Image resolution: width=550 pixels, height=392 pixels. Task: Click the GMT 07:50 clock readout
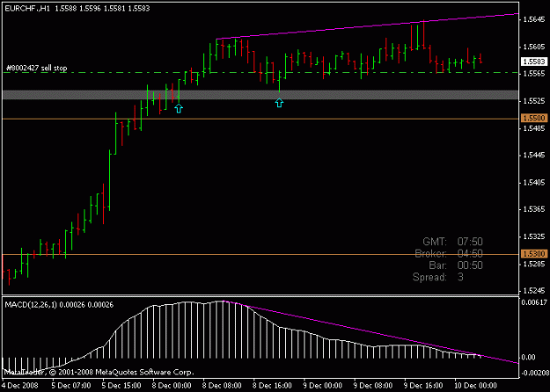[452, 242]
